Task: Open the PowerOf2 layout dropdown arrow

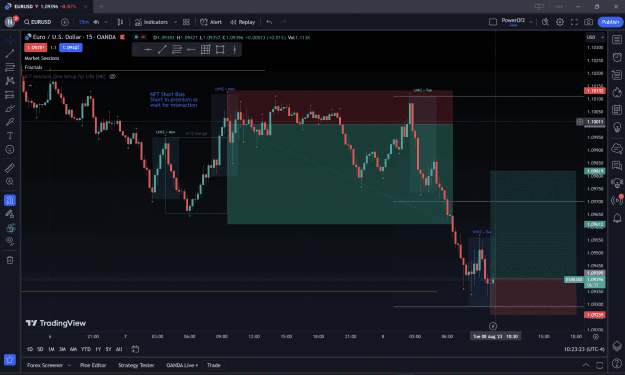Action: coord(531,22)
